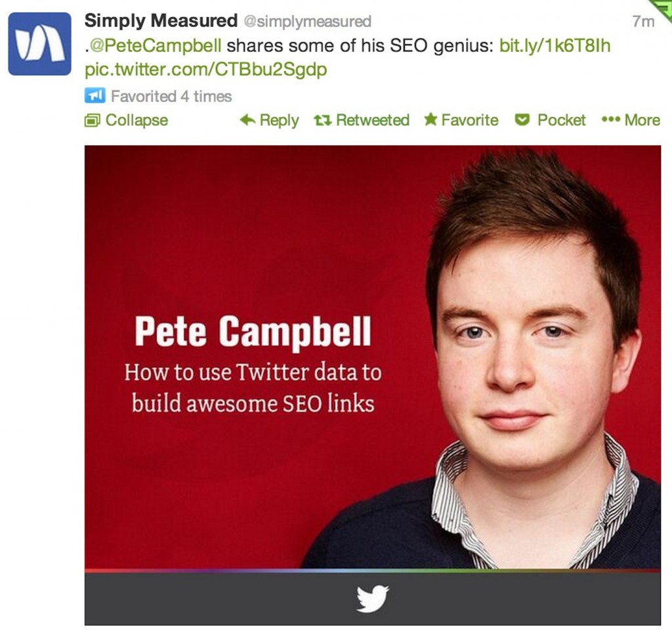Screen dimensions: 672x633
Task: Toggle Favorite on this tweet
Action: pyautogui.click(x=461, y=120)
